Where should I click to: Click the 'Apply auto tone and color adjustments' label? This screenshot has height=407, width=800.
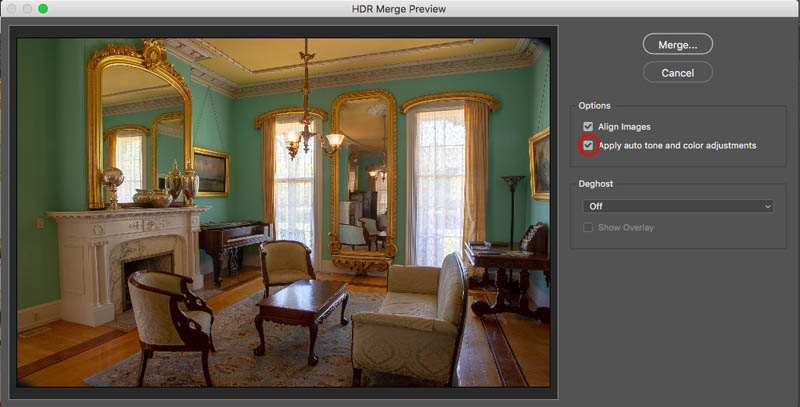point(677,145)
